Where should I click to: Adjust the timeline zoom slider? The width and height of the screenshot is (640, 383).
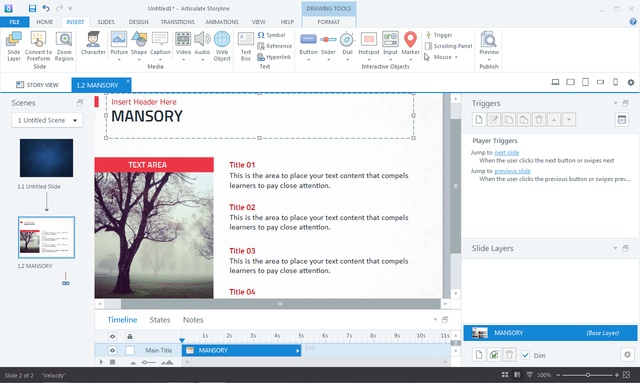pyautogui.click(x=149, y=362)
